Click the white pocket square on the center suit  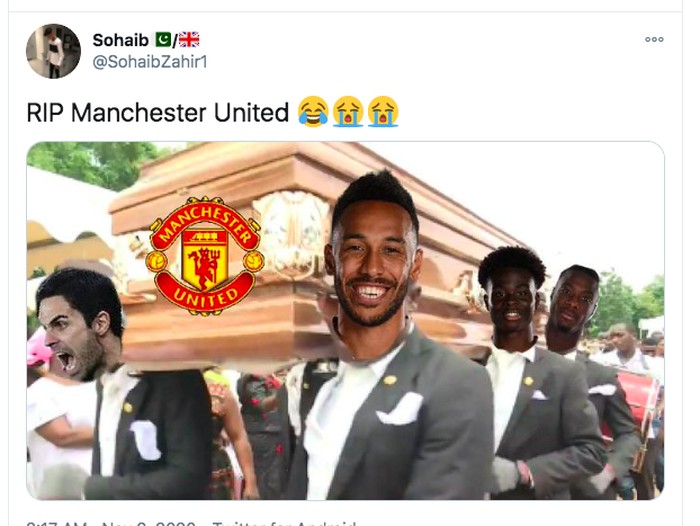coord(400,409)
